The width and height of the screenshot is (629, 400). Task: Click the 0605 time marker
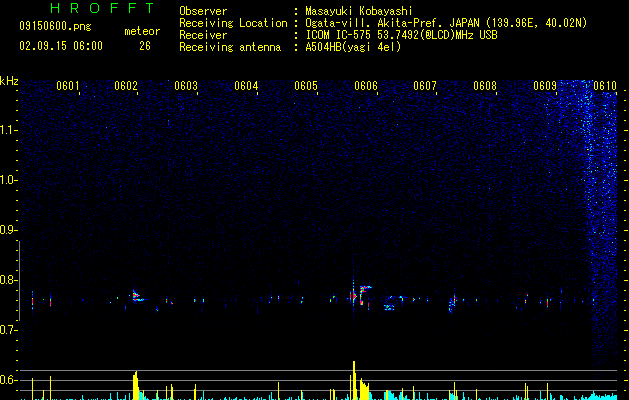pyautogui.click(x=306, y=86)
